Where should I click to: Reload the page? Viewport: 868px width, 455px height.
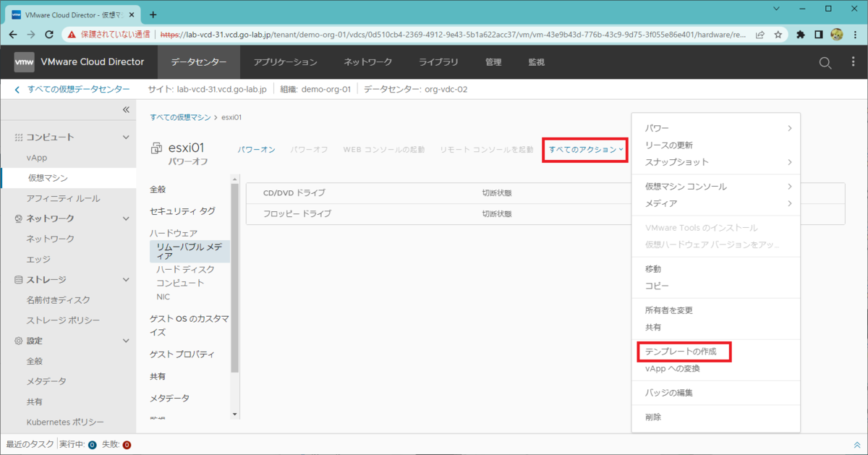[49, 34]
